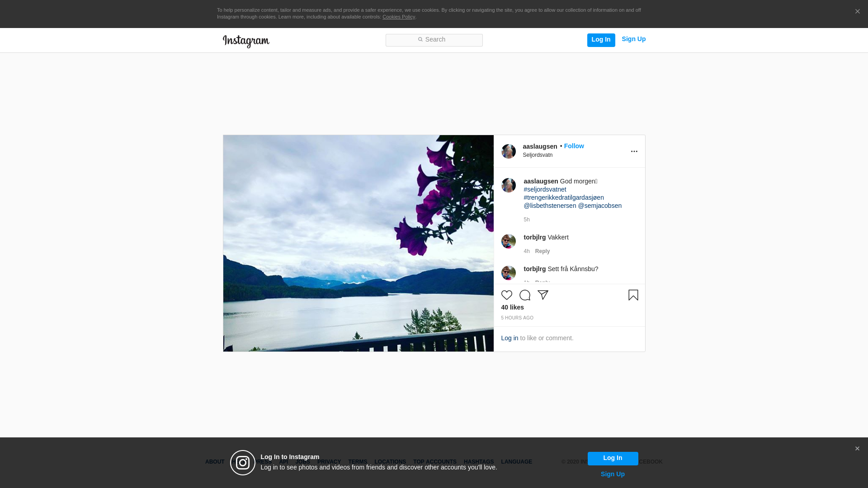Click the 4h timestamp on Vakkert comment

[527, 251]
